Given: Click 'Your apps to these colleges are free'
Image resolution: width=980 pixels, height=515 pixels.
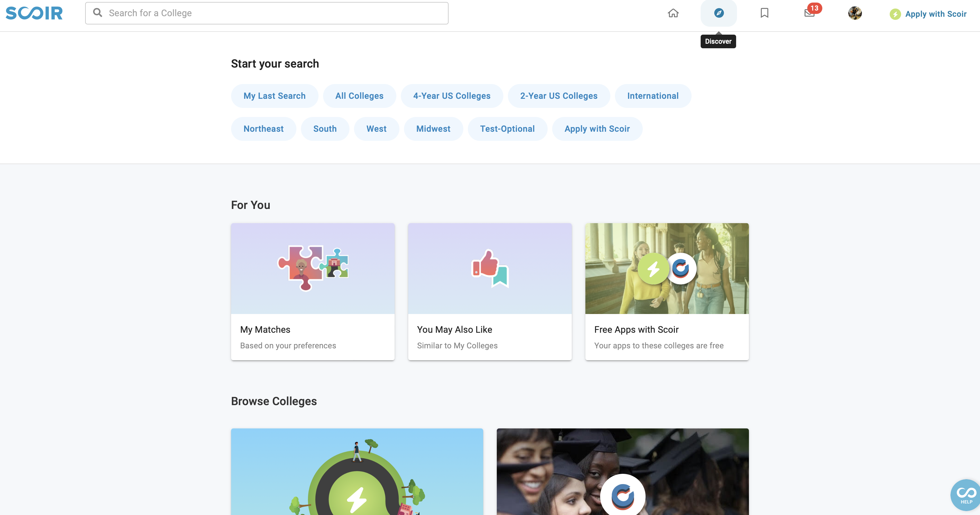Looking at the screenshot, I should point(659,345).
